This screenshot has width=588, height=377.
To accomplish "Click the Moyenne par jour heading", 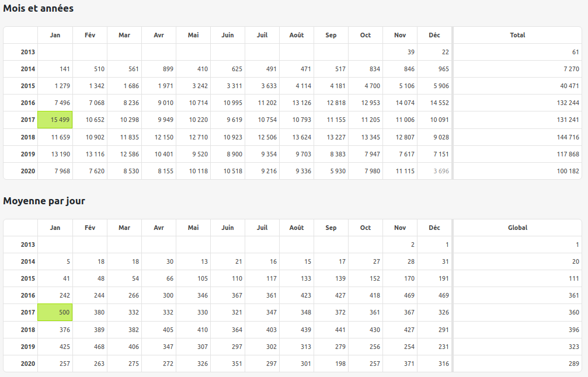I will click(x=44, y=201).
